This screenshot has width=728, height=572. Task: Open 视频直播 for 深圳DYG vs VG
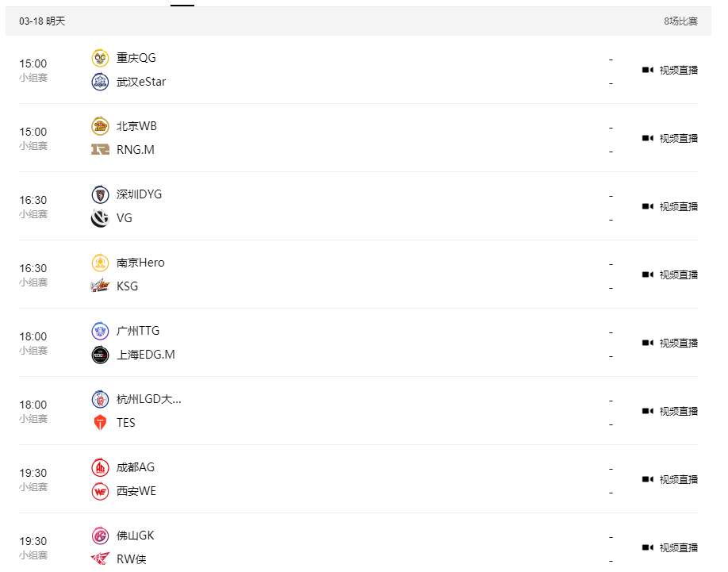click(x=669, y=206)
